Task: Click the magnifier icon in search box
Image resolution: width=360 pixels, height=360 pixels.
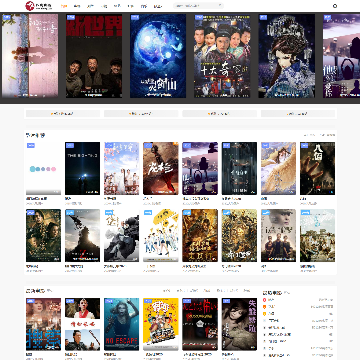Action: click(x=220, y=6)
